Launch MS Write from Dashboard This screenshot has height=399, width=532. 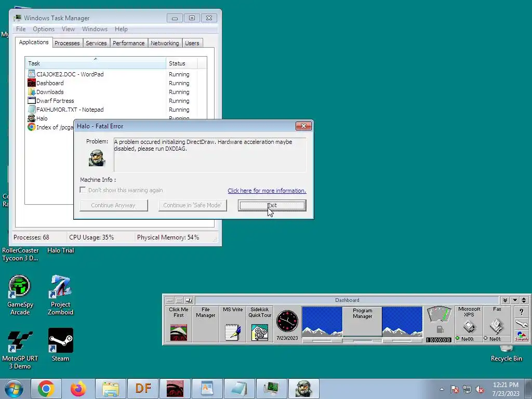pos(233,324)
